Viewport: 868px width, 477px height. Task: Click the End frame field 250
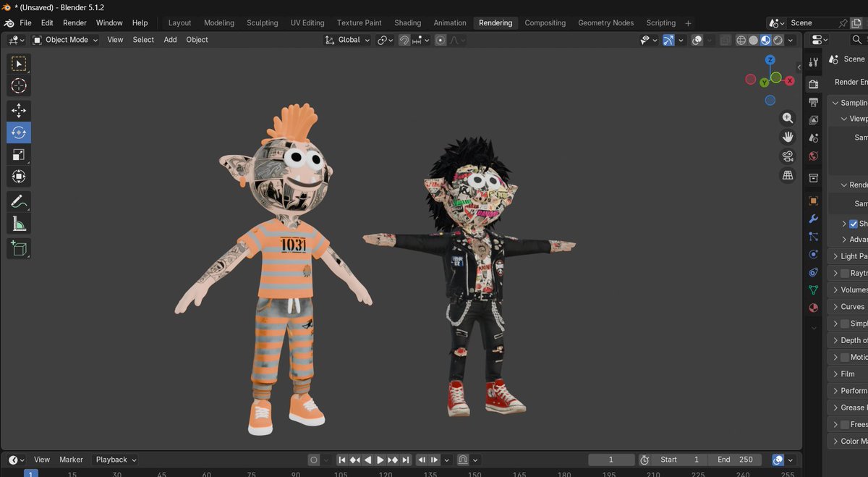735,460
